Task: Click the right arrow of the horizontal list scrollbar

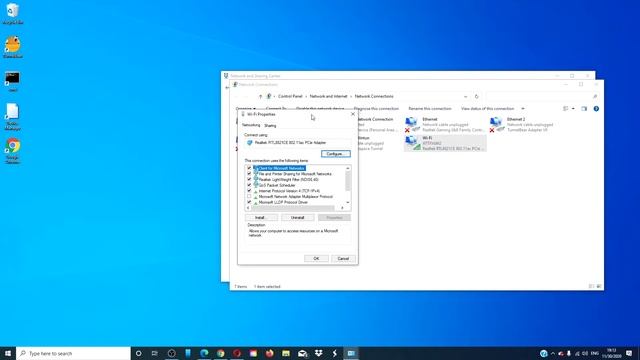Action: [342, 208]
